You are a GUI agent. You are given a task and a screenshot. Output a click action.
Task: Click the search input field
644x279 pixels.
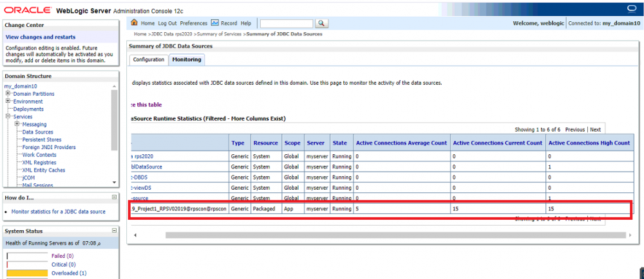click(287, 23)
